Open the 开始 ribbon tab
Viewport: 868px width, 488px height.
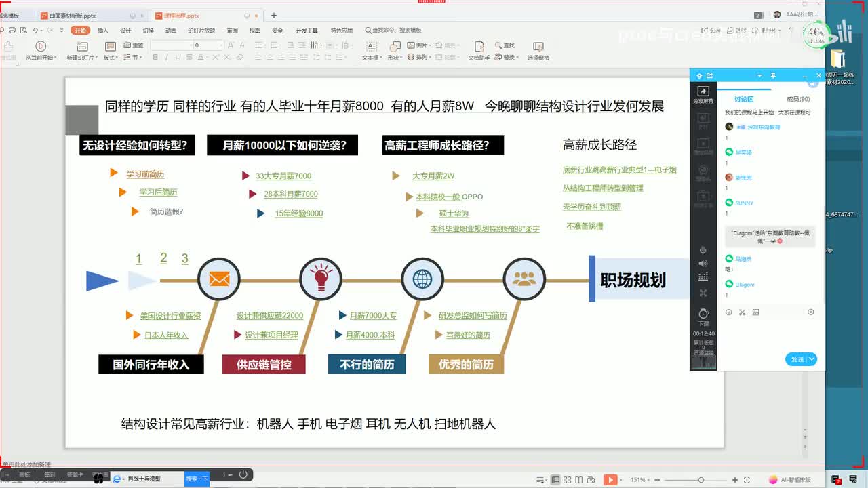pyautogui.click(x=81, y=30)
